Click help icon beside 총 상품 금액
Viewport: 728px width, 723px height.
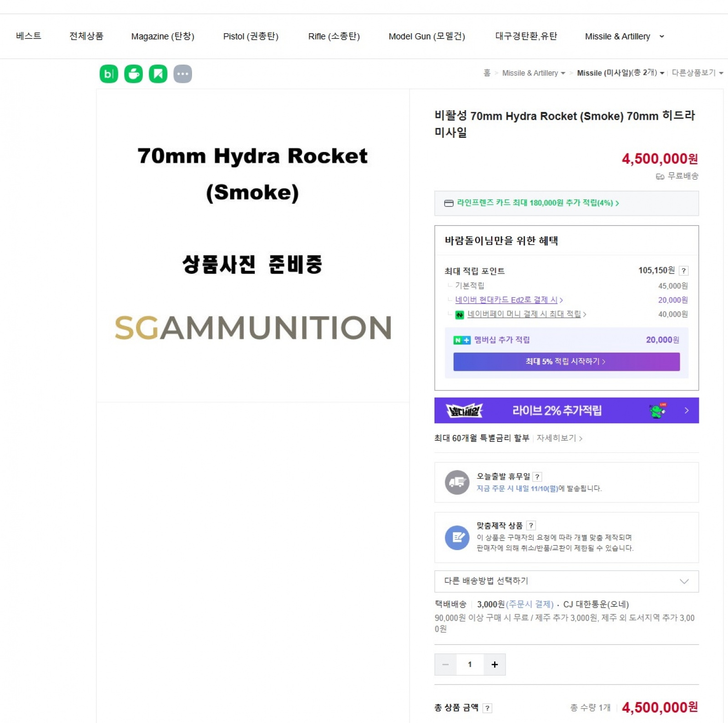click(487, 708)
